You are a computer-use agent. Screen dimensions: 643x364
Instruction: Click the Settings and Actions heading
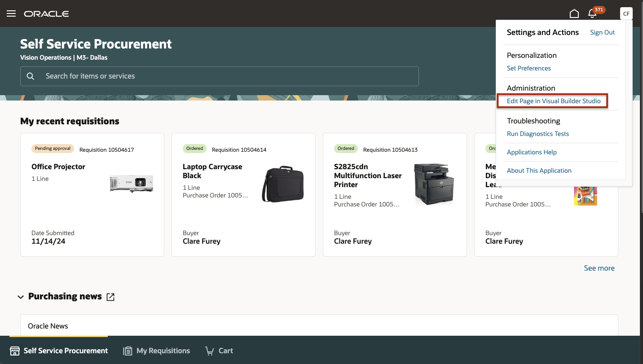tap(543, 32)
